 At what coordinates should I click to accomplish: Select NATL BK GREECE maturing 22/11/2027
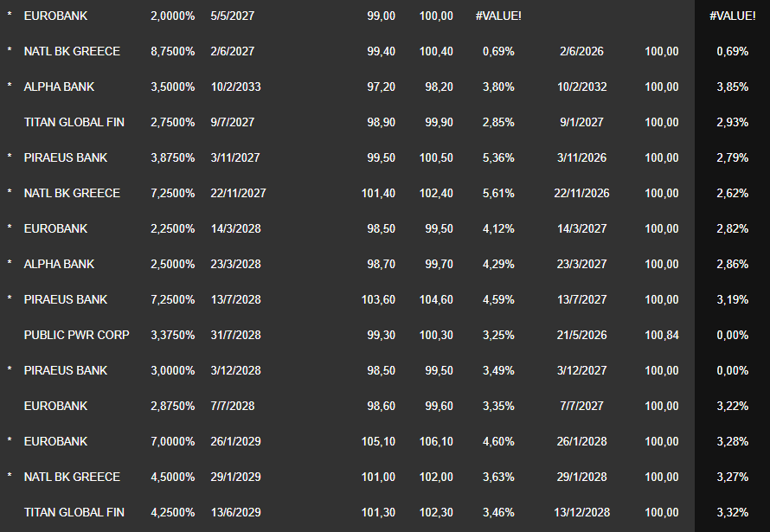point(72,193)
